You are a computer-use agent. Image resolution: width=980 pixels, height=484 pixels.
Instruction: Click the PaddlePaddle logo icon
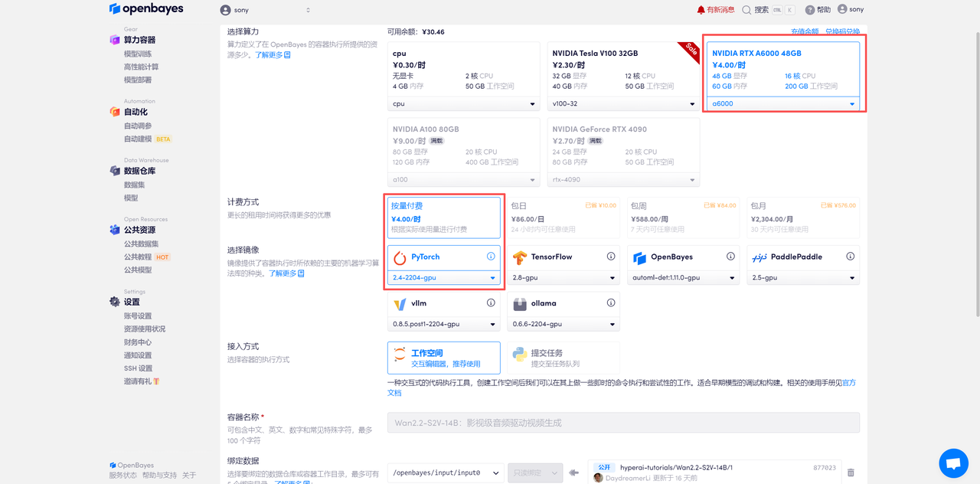point(759,257)
